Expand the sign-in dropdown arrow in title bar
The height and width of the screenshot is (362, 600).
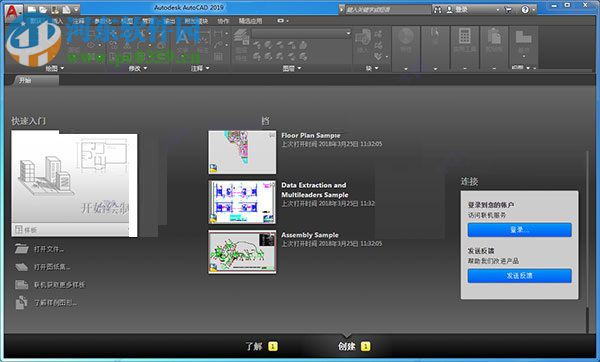coord(497,10)
